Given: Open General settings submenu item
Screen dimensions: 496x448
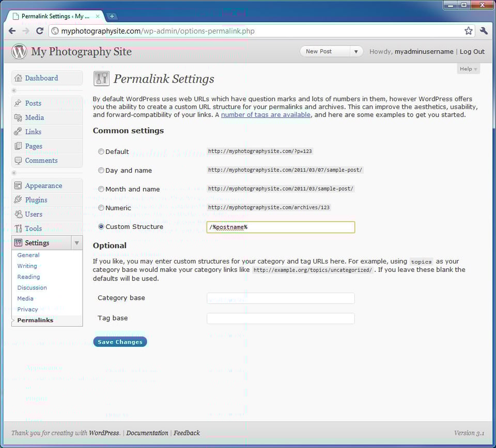Looking at the screenshot, I should click(x=28, y=255).
